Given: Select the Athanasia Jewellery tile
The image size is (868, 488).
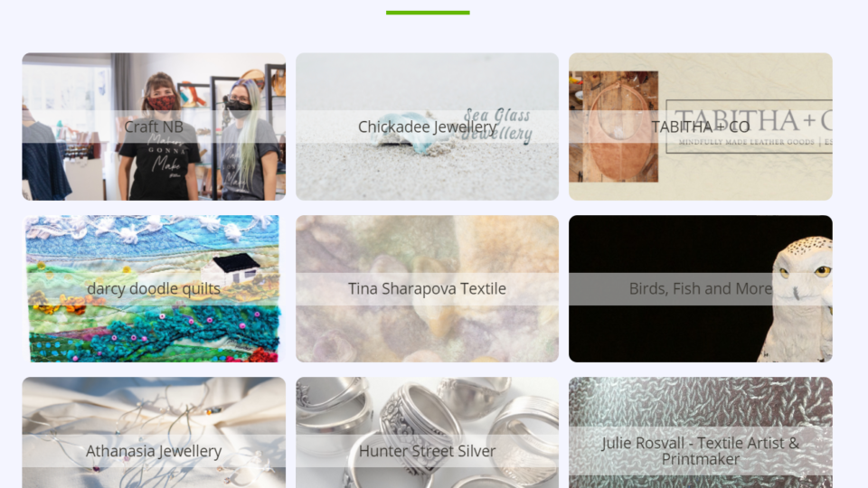Looking at the screenshot, I should point(154,433).
